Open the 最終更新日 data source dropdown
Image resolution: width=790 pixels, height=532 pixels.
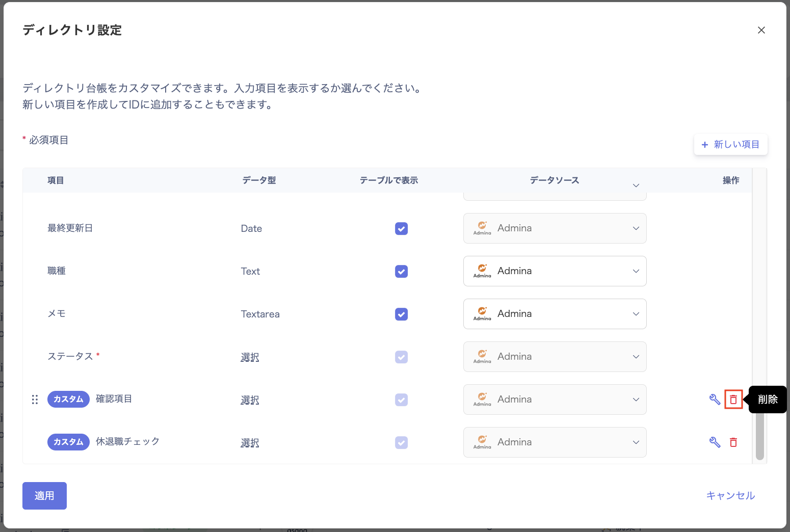click(636, 228)
